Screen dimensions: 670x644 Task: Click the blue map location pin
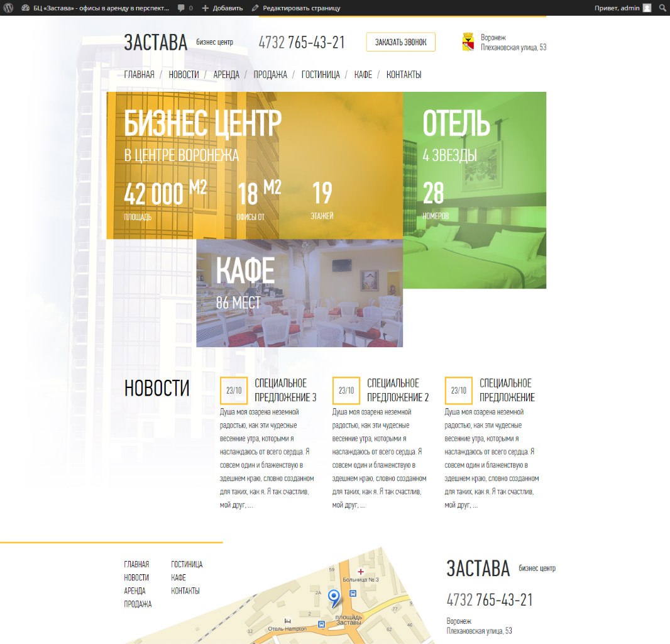(x=334, y=597)
